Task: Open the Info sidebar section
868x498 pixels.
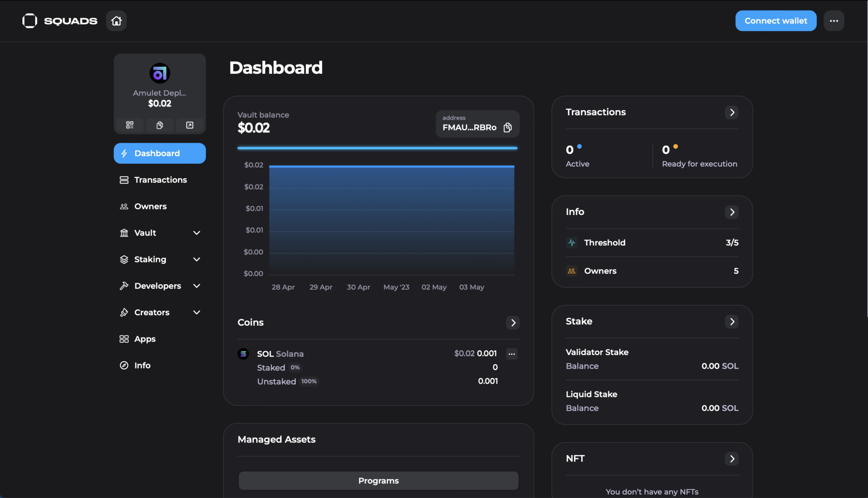Action: [x=142, y=365]
